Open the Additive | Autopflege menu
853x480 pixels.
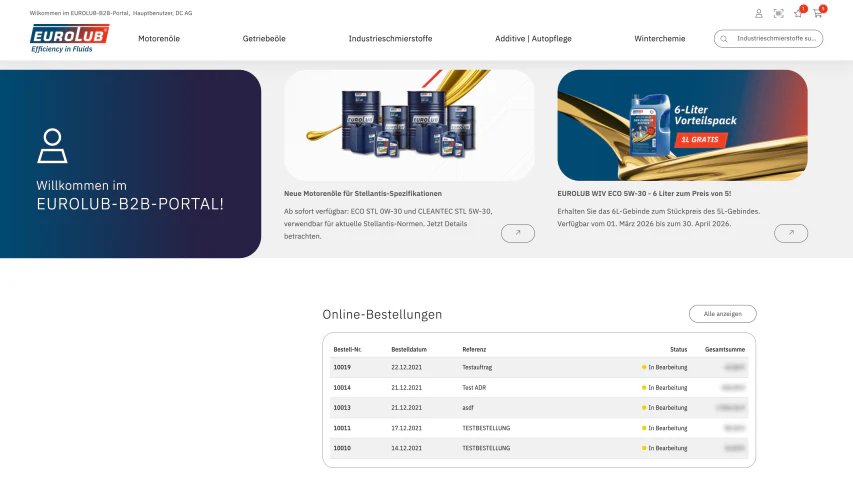pos(533,39)
